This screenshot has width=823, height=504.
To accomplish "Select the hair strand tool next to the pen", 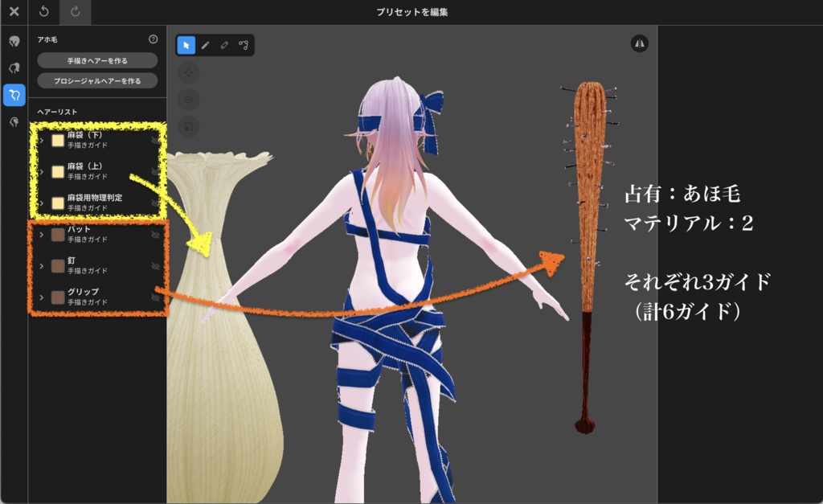I will [x=225, y=46].
